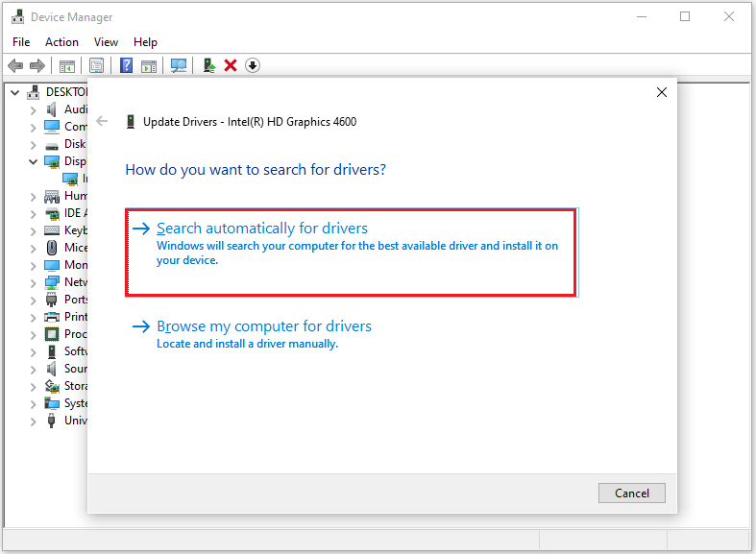Select the Storage controllers icon

point(52,386)
